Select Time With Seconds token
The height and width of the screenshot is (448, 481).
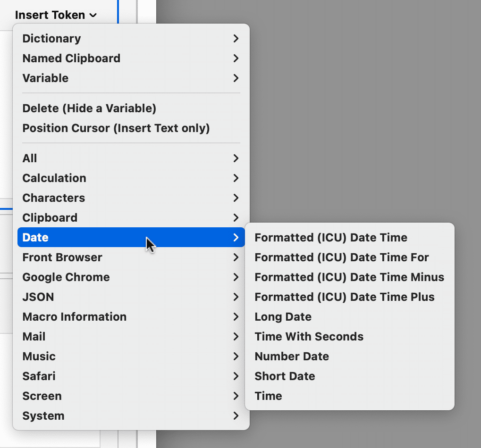pos(309,337)
